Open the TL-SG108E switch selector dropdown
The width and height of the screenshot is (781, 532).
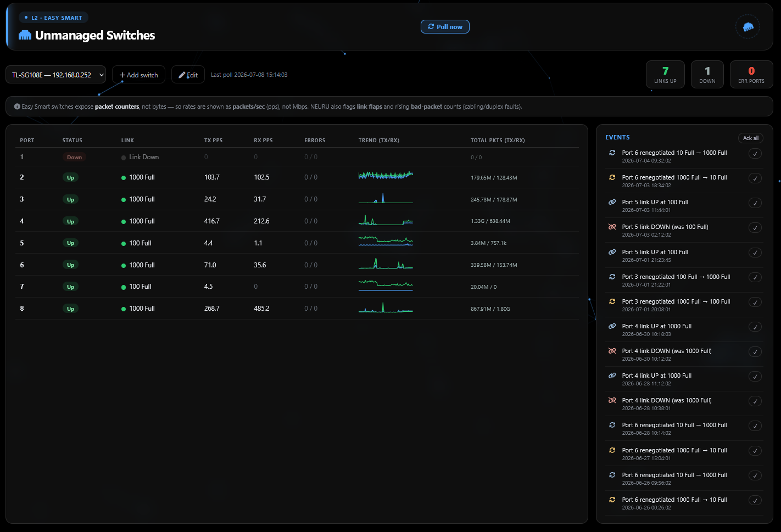coord(56,75)
